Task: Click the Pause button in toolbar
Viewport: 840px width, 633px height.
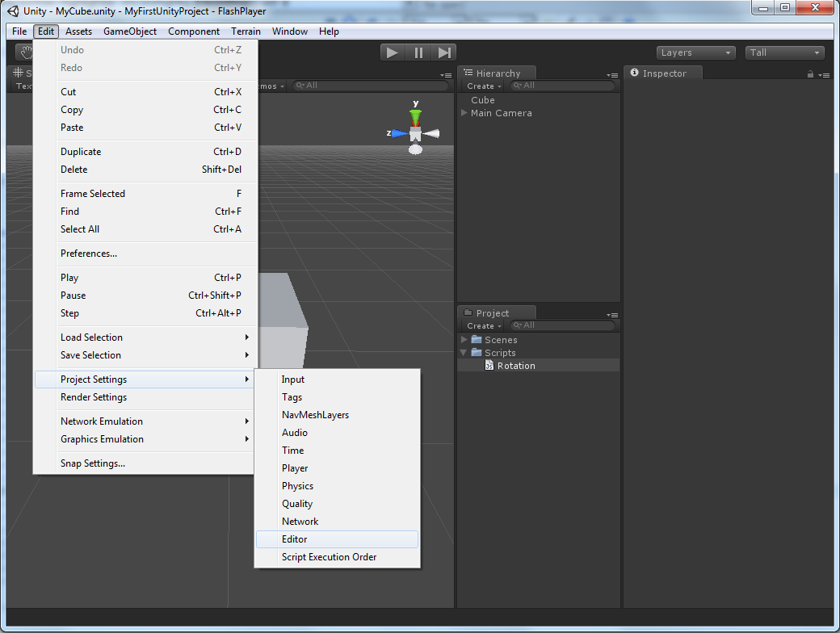Action: [x=418, y=52]
